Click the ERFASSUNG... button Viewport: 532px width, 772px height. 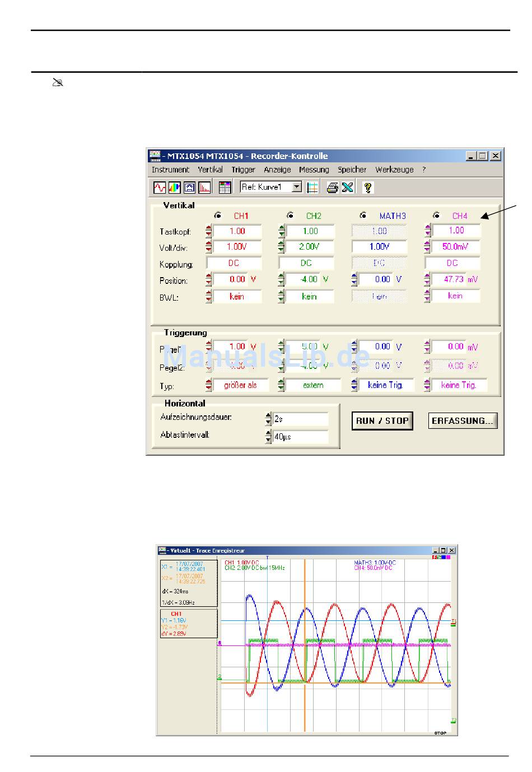(x=463, y=421)
